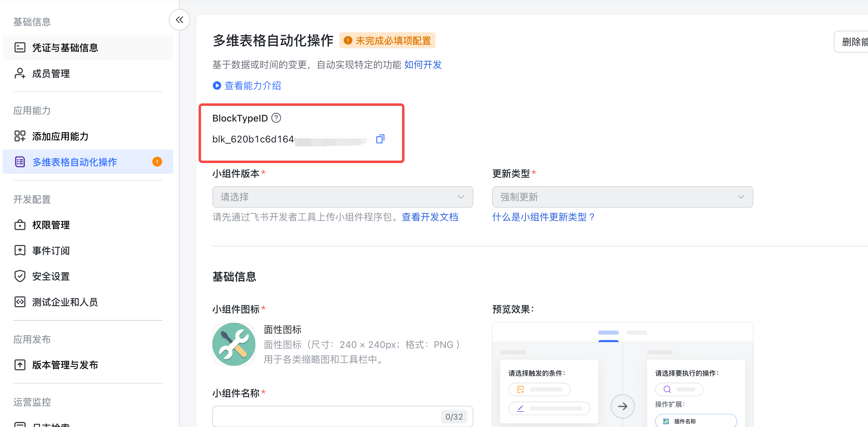Click the 事件订阅 icon
Viewport: 868px width, 427px height.
click(20, 250)
